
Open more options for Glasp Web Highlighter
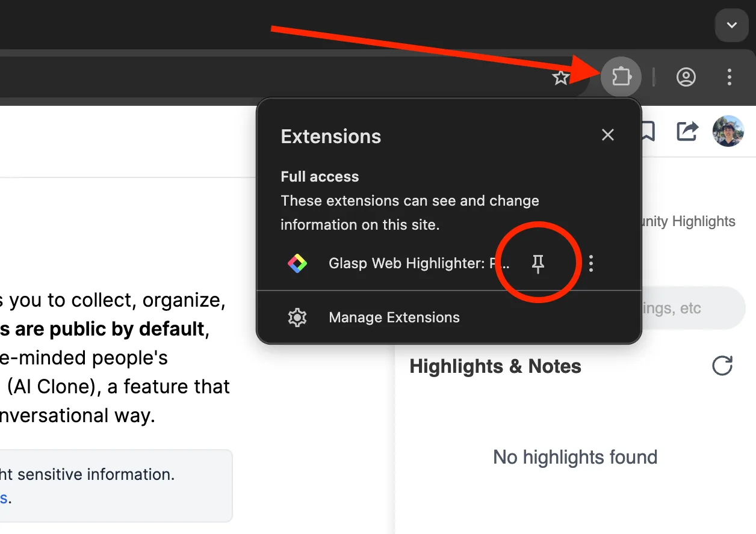click(x=591, y=263)
